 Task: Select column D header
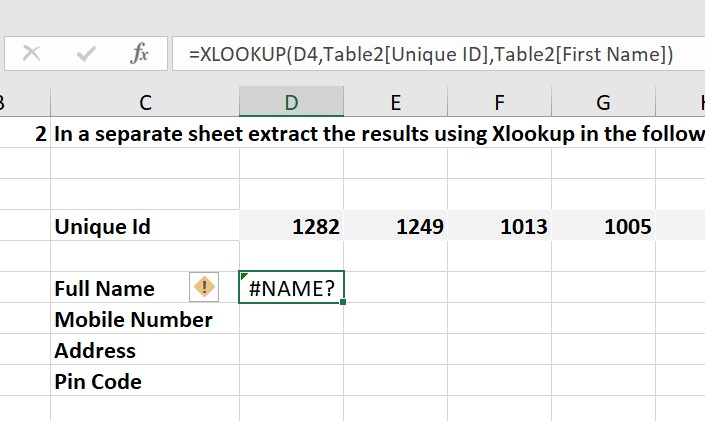pos(291,101)
